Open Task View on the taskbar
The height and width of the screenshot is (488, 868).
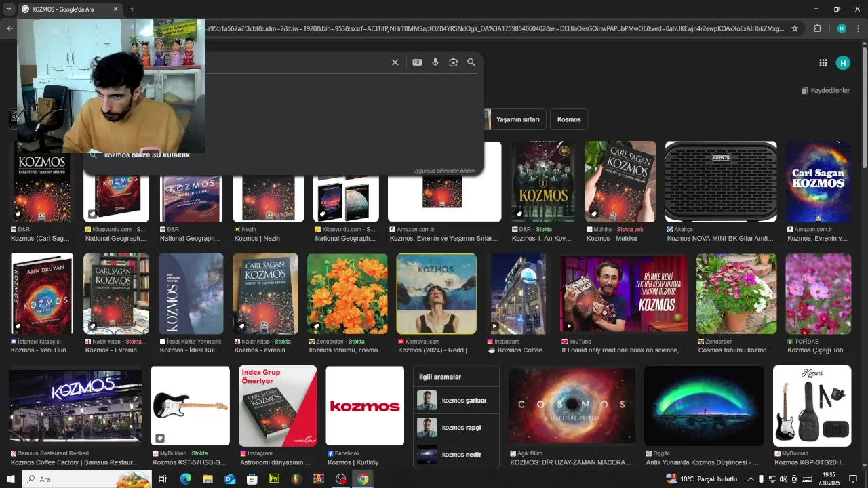click(x=163, y=479)
